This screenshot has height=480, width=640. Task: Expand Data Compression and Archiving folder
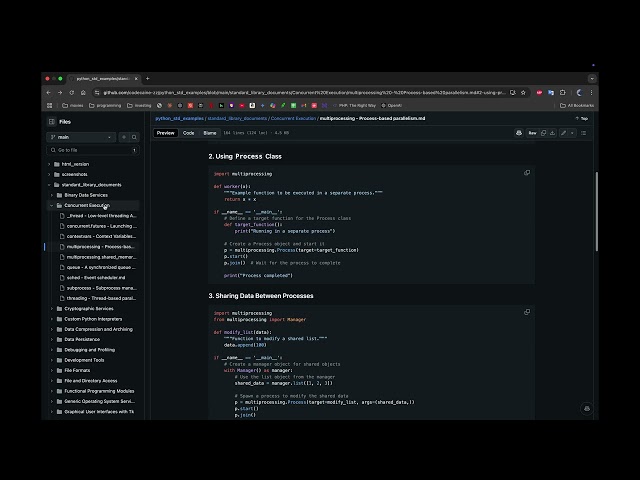click(x=52, y=329)
